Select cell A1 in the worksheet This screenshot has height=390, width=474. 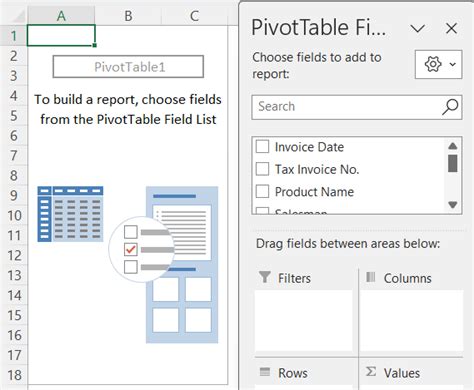[61, 35]
